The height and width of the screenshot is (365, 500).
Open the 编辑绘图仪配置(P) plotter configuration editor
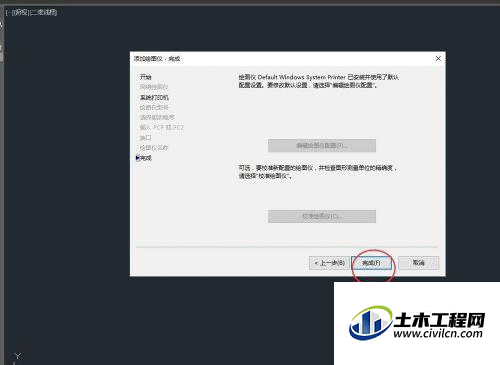tap(322, 146)
